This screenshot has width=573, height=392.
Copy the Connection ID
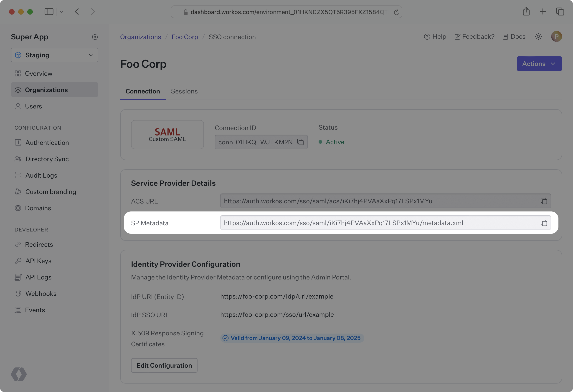(x=300, y=142)
